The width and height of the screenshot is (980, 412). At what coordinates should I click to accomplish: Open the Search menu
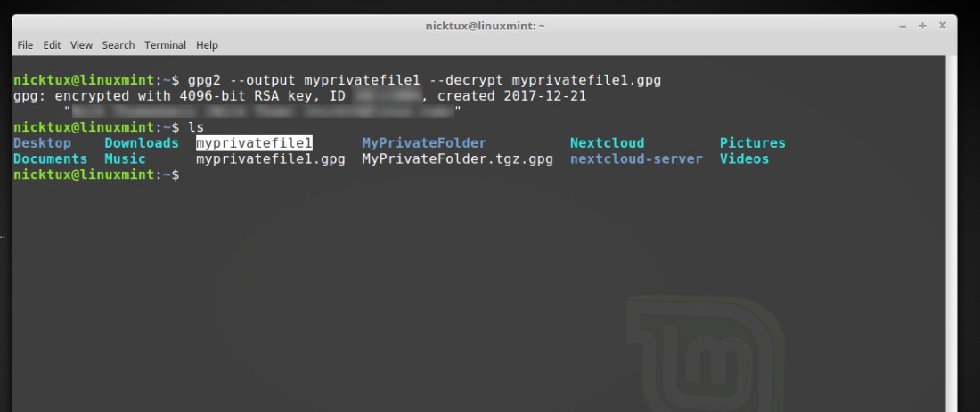coord(118,45)
